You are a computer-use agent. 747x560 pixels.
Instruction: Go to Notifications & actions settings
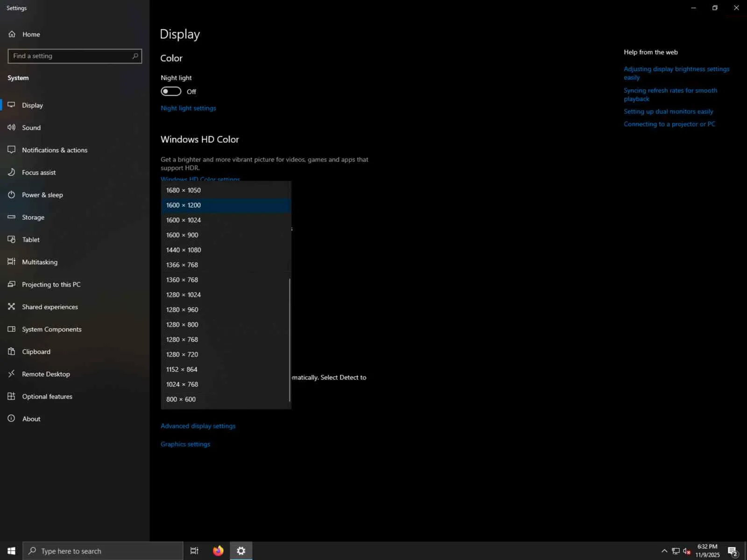75,150
